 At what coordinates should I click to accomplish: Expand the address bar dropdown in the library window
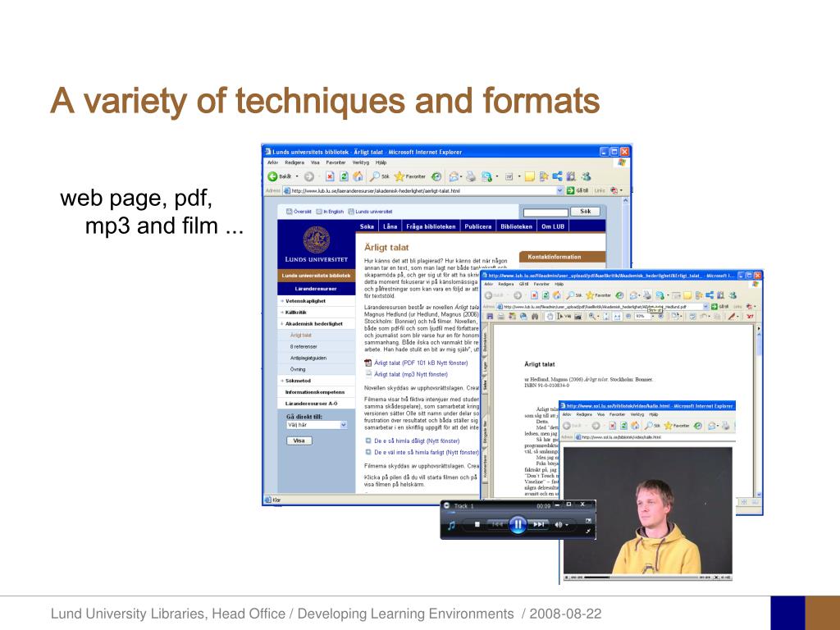point(559,190)
